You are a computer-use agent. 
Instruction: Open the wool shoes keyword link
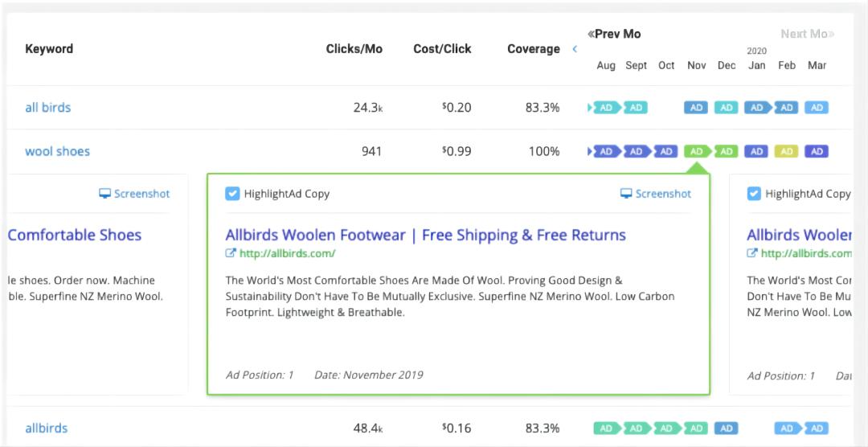(57, 151)
